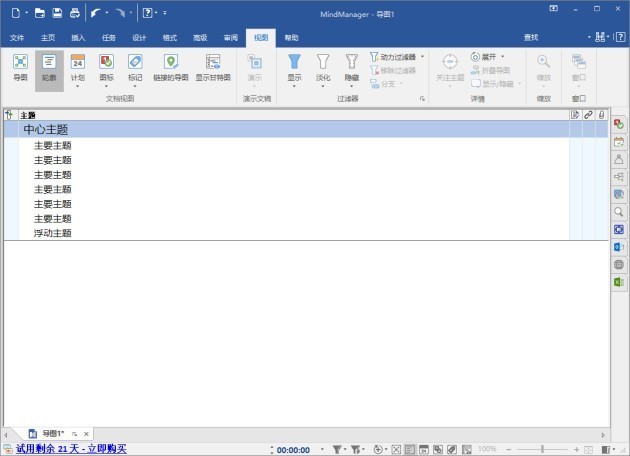
Task: Open the Outlook panel in right sidebar
Action: (619, 247)
